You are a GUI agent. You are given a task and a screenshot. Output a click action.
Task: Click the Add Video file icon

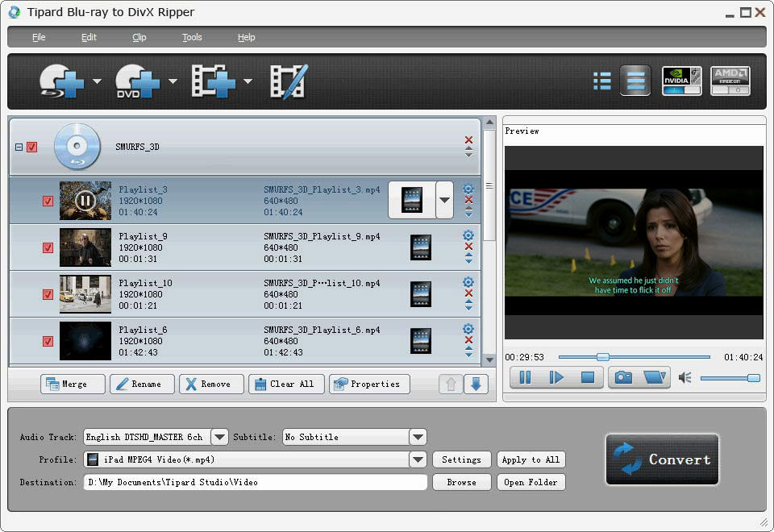213,81
